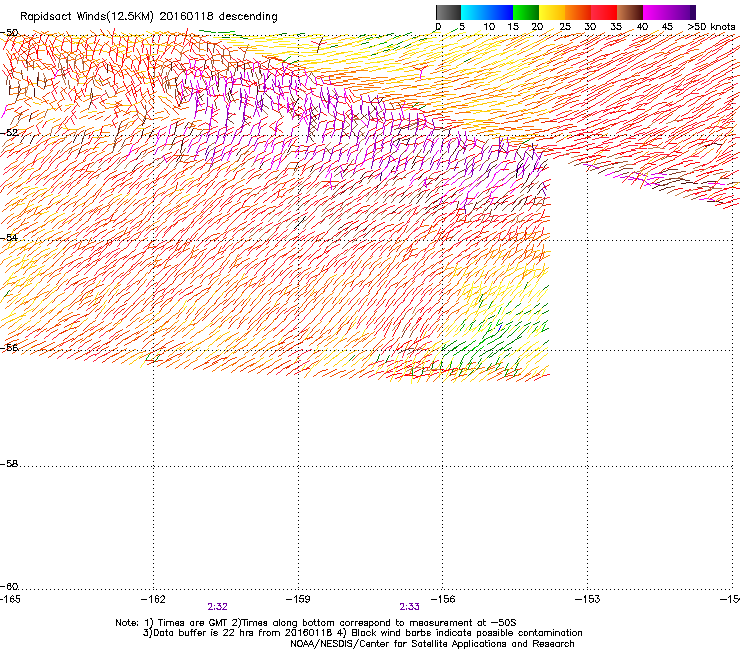The height and width of the screenshot is (650, 740).
Task: Click the -58 latitude axis label
Action: coord(9,464)
